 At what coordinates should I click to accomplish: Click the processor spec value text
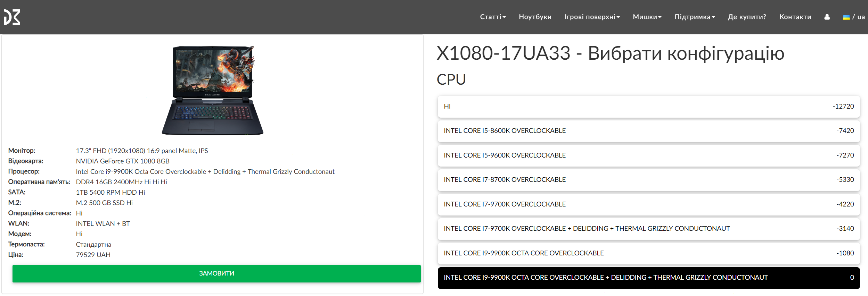(x=205, y=171)
